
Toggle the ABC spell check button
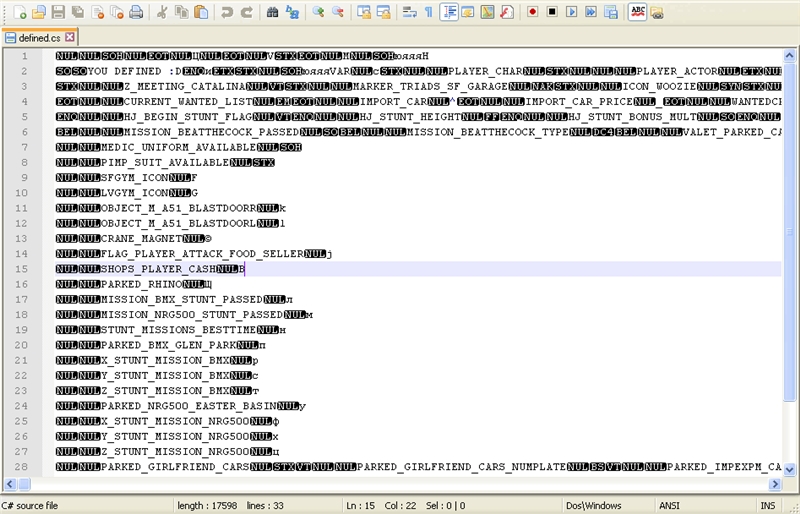pos(637,12)
